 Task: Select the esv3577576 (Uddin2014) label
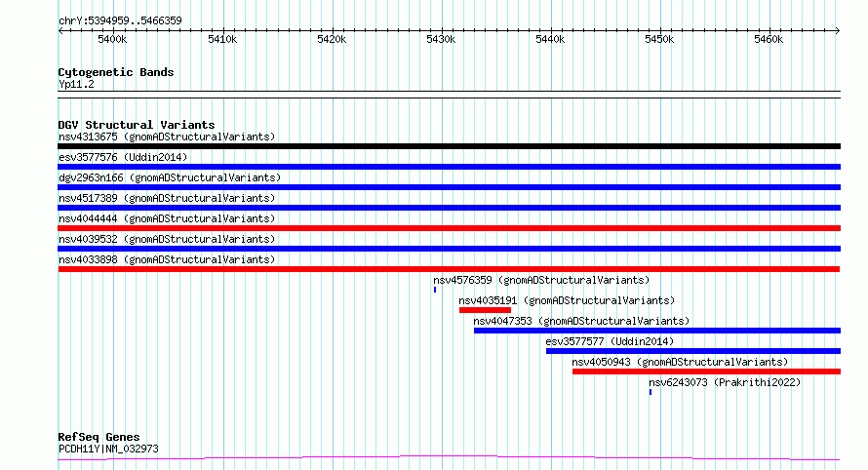pyautogui.click(x=123, y=157)
